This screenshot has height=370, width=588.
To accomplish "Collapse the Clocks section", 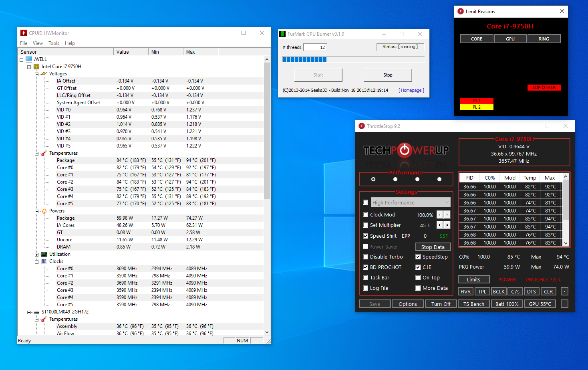I will [x=36, y=261].
